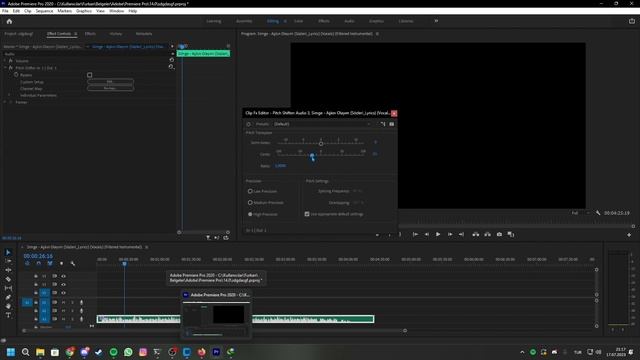Select the Track Select Forward tool

point(8,261)
